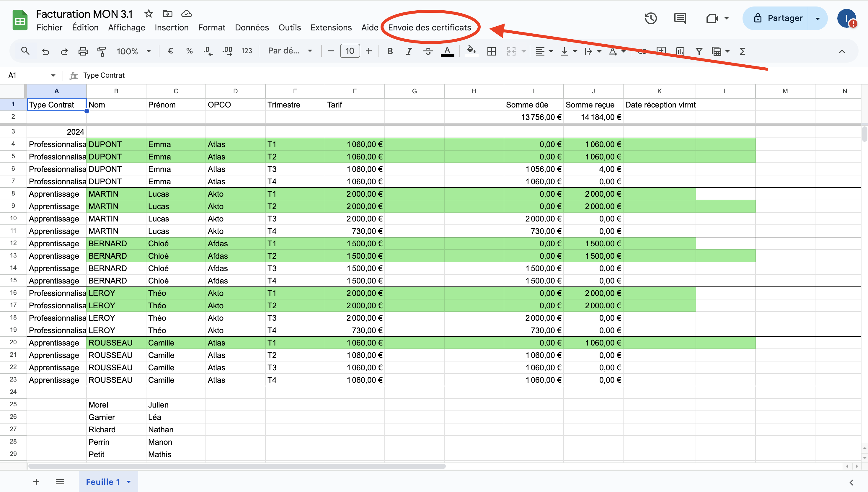
Task: Toggle bold formatting
Action: 390,51
